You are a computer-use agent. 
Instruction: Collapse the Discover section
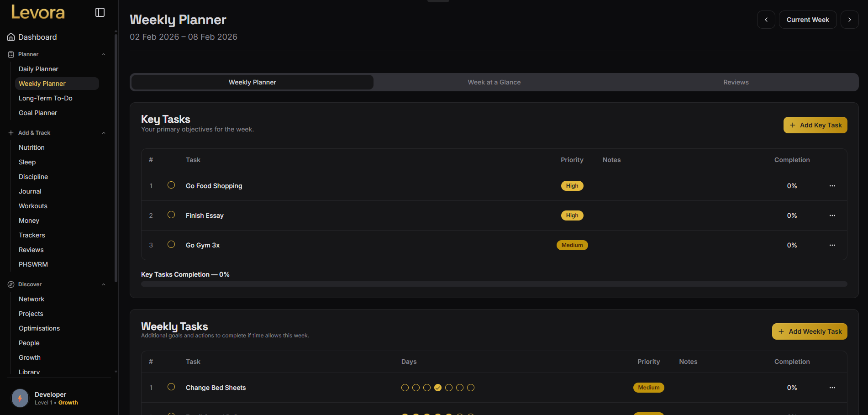pos(104,284)
